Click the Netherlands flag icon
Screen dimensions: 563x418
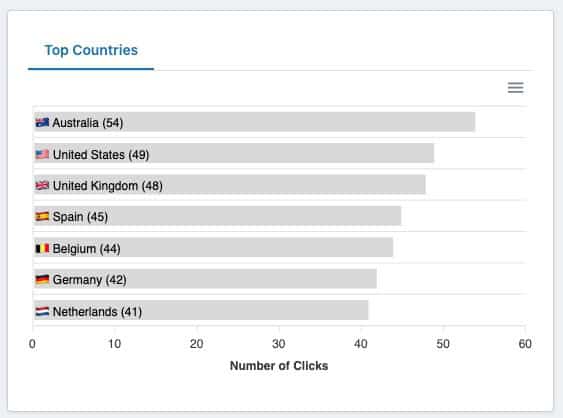pyautogui.click(x=42, y=311)
